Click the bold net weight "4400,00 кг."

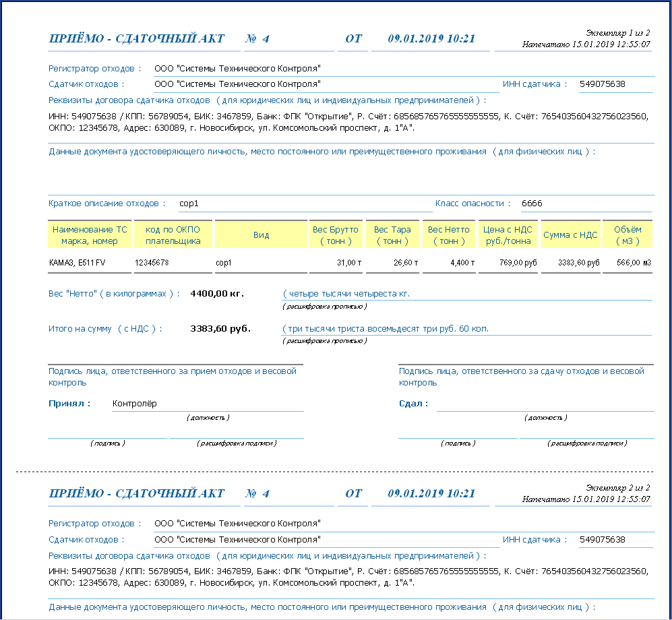click(217, 294)
